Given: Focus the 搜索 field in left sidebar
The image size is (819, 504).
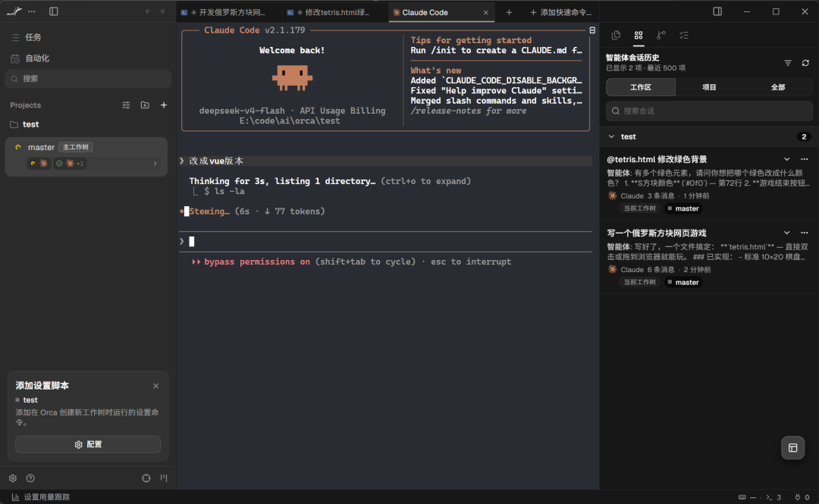Looking at the screenshot, I should point(88,79).
